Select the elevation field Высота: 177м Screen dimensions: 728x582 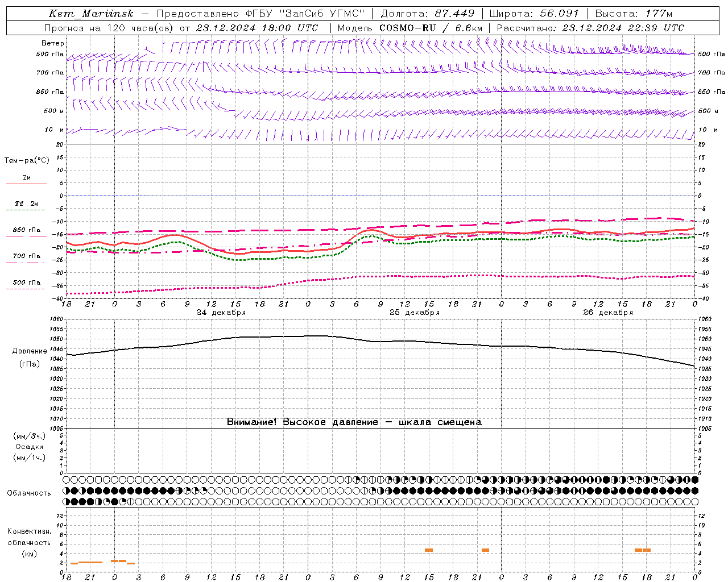[x=634, y=14]
